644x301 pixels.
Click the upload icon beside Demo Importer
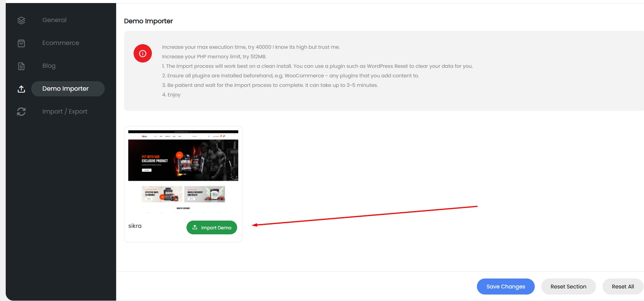click(21, 89)
